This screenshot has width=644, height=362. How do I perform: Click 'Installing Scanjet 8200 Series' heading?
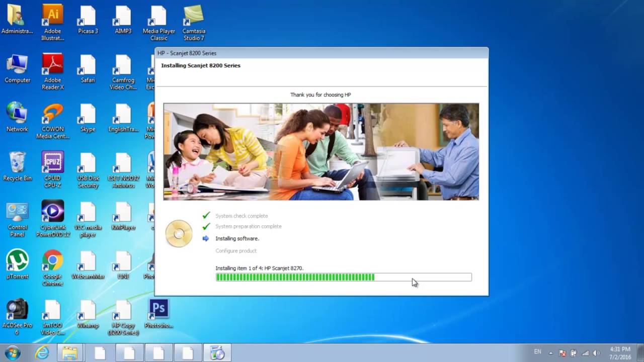click(x=201, y=65)
